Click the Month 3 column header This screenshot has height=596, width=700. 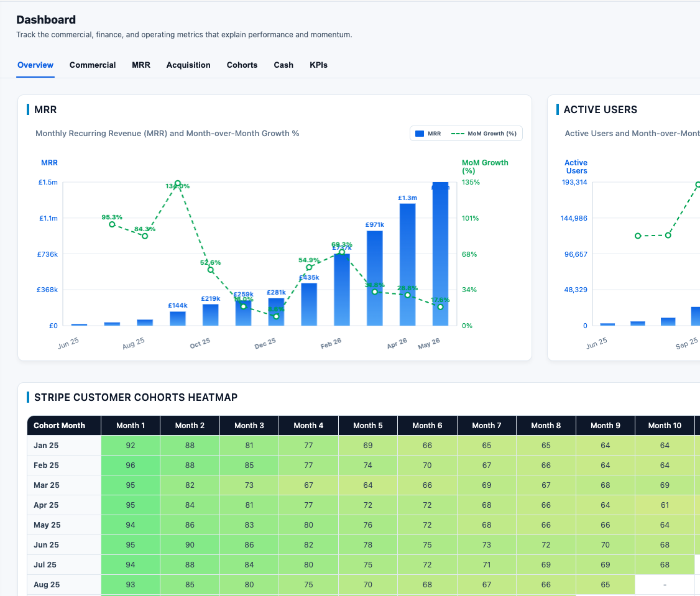[249, 426]
